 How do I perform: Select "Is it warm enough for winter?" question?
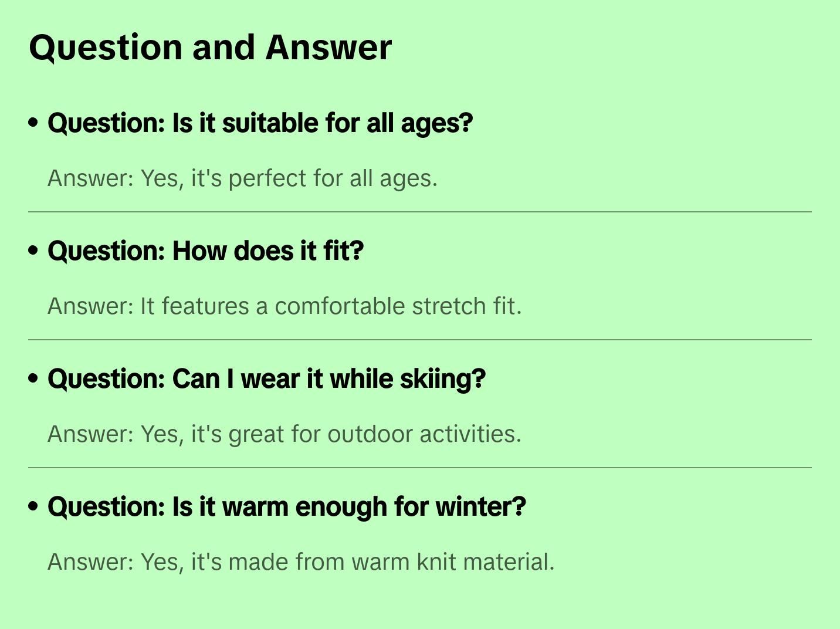[x=286, y=507]
